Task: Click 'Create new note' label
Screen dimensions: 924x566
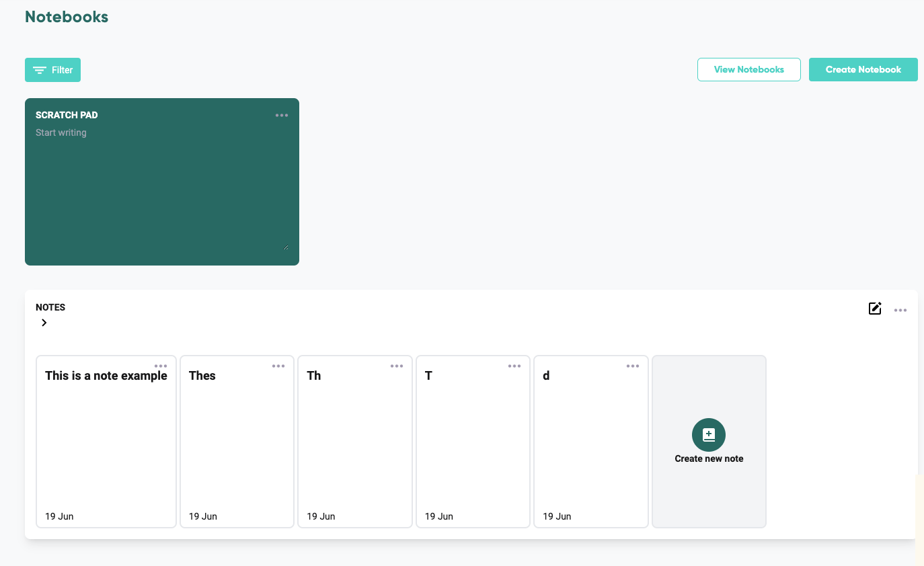Action: click(x=709, y=458)
